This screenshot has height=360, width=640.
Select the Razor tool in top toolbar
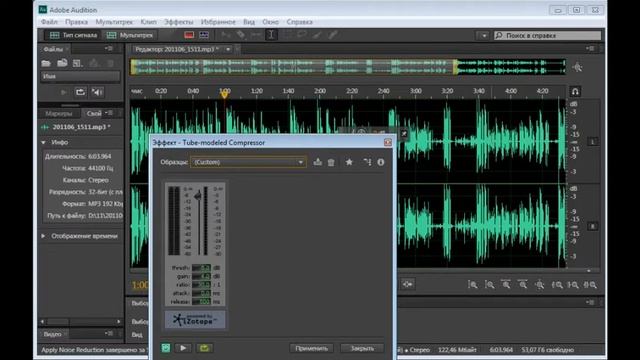pyautogui.click(x=241, y=35)
